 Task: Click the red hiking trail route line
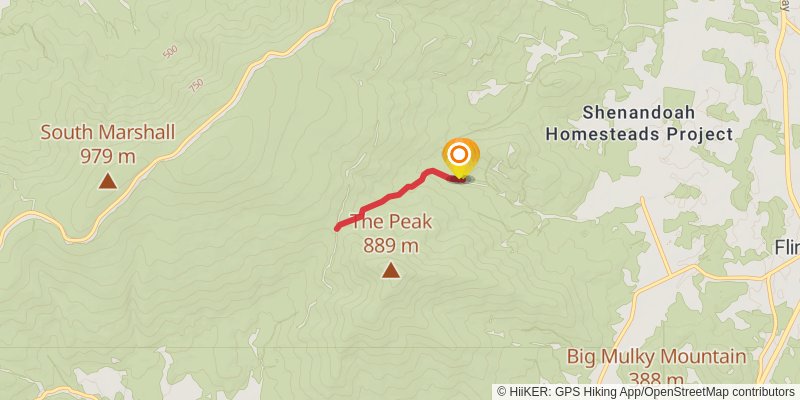[x=398, y=195]
